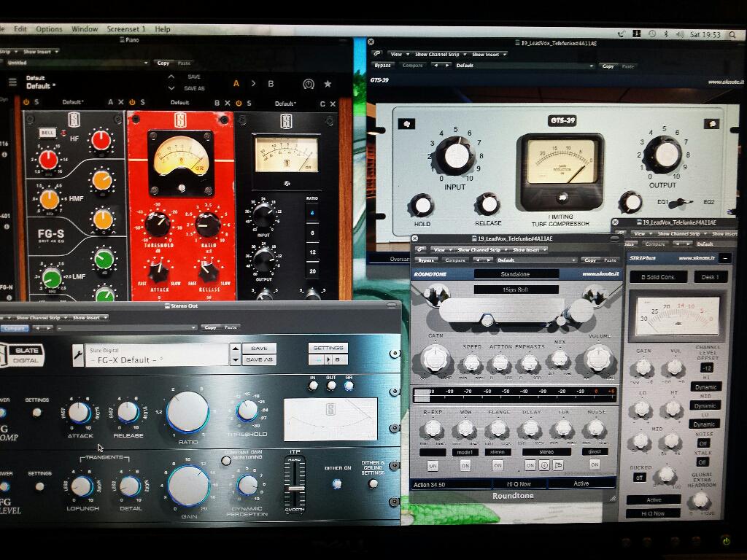Toggle the BELL switch on FG-S

pos(47,133)
